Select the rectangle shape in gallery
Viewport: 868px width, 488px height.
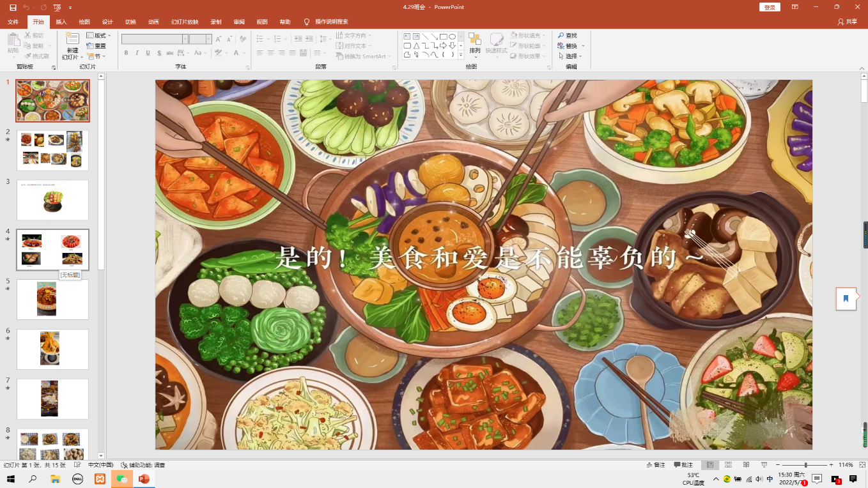(x=443, y=36)
